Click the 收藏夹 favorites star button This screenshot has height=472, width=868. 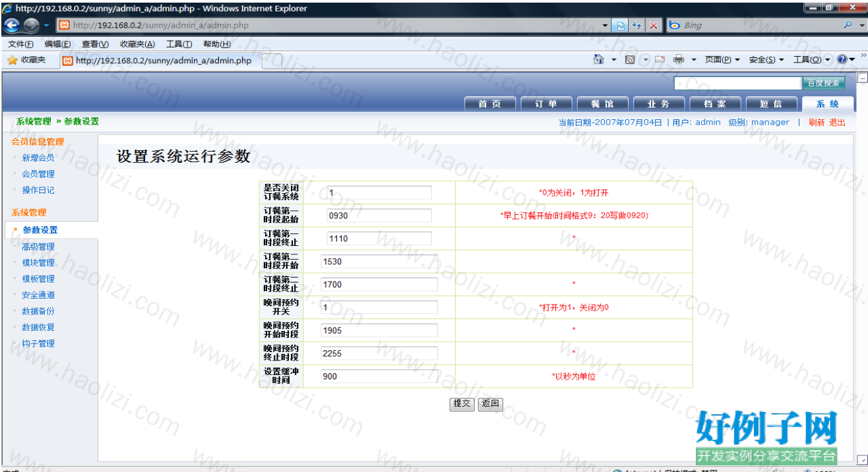[26, 60]
